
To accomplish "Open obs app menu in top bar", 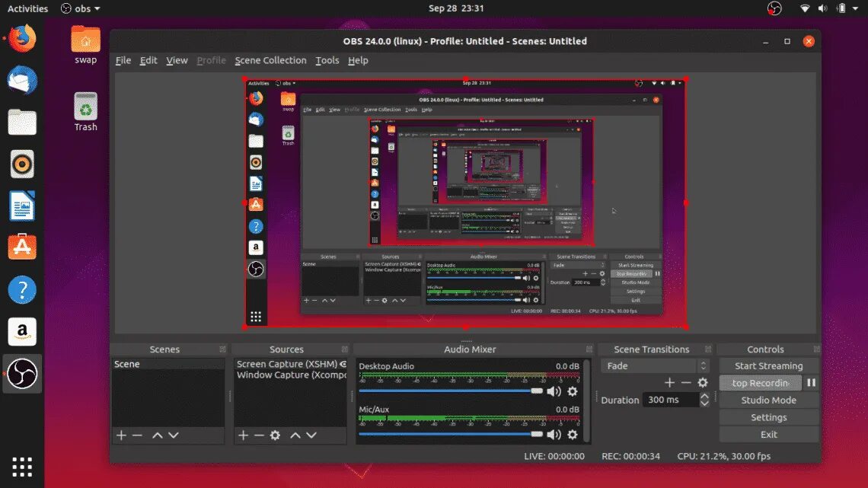I will tap(81, 8).
